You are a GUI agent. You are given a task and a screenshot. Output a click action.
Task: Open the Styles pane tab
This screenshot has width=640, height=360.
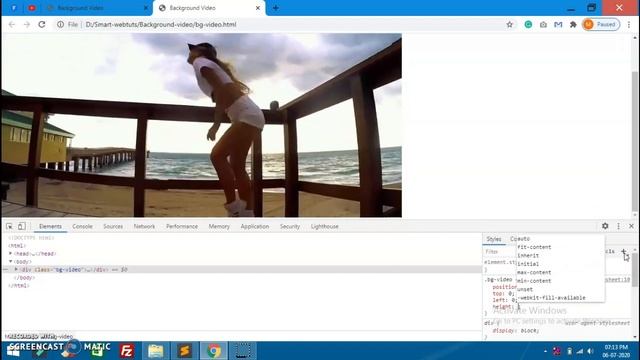[494, 239]
